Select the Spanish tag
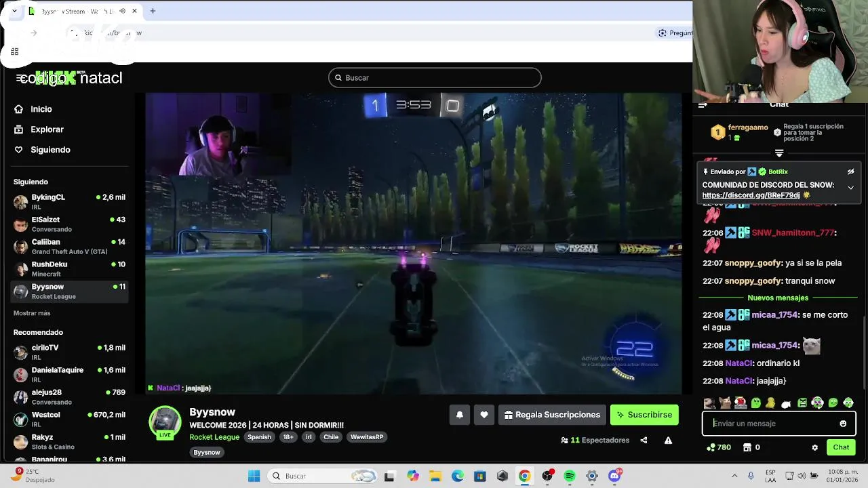This screenshot has height=488, width=868. pos(259,437)
